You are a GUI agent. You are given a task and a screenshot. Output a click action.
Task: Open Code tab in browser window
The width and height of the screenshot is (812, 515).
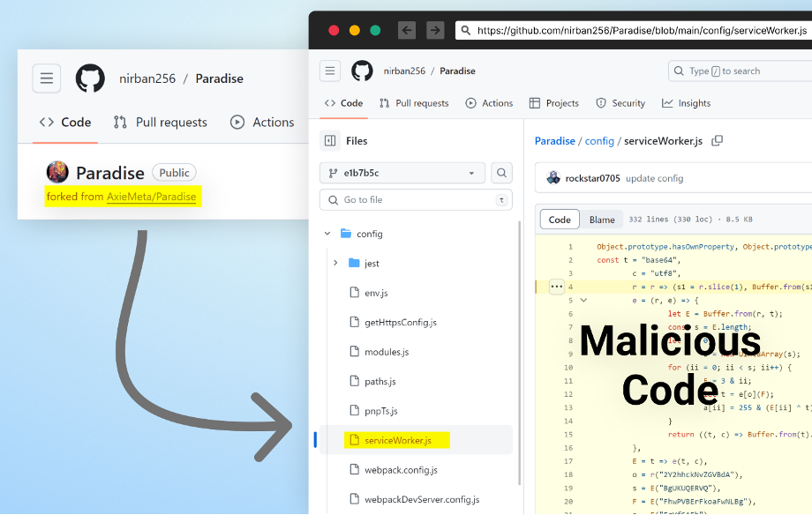pyautogui.click(x=343, y=103)
